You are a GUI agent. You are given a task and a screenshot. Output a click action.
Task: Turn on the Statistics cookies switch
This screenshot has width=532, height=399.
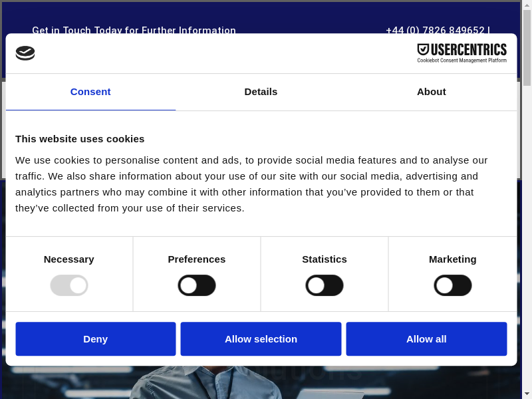pos(325,285)
